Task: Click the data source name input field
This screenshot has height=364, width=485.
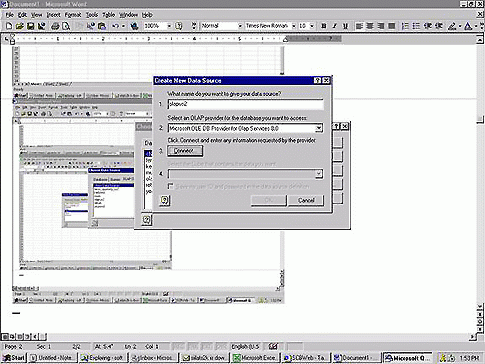Action: click(x=245, y=104)
